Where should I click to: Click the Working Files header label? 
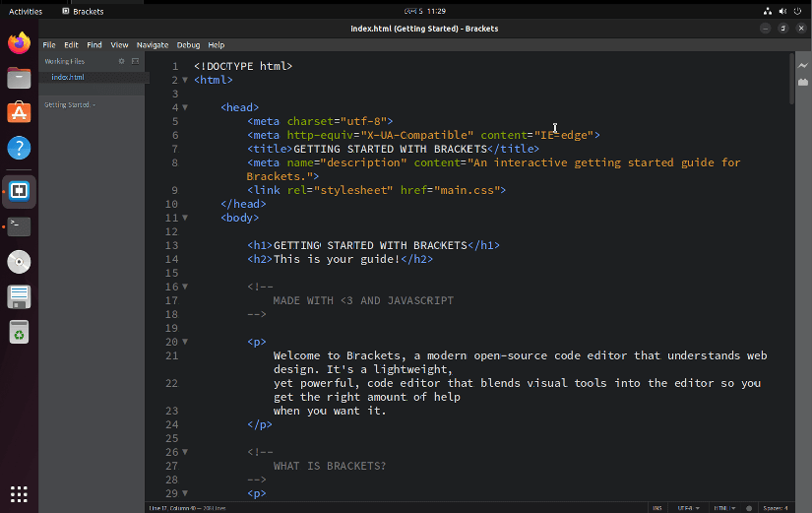pos(64,61)
